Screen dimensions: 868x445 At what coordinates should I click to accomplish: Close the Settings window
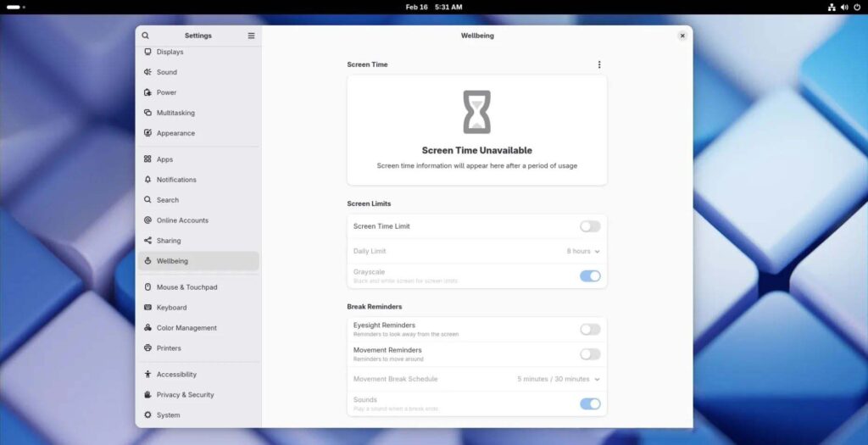pyautogui.click(x=682, y=36)
